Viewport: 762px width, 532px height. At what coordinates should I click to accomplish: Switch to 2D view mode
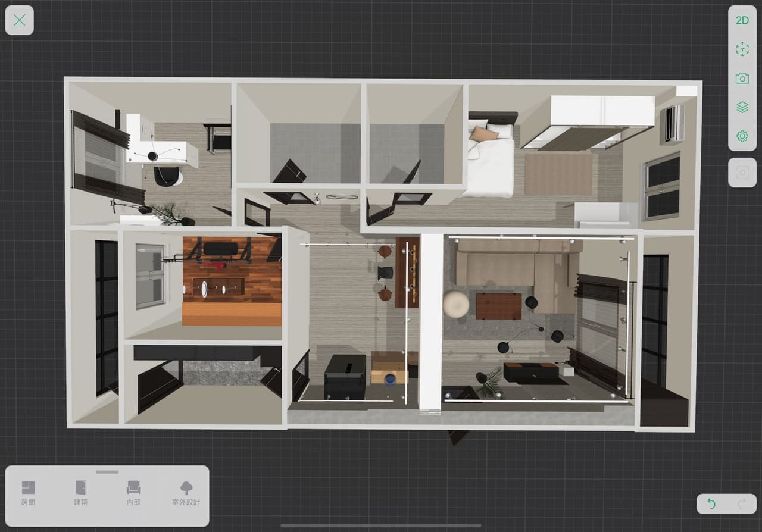742,20
